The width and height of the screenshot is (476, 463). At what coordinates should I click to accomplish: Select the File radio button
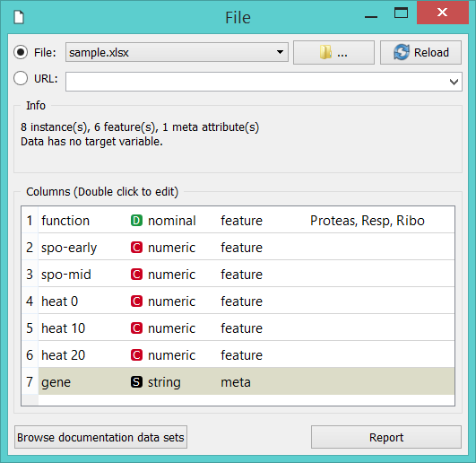tap(21, 52)
